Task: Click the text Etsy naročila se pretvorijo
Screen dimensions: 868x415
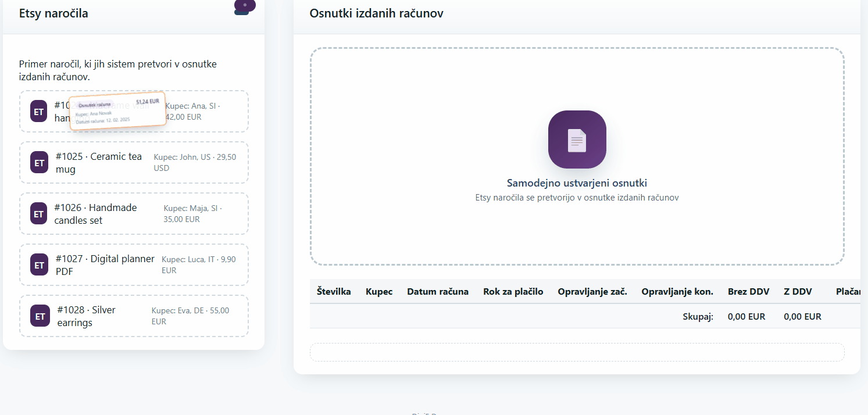Action: [x=577, y=198]
